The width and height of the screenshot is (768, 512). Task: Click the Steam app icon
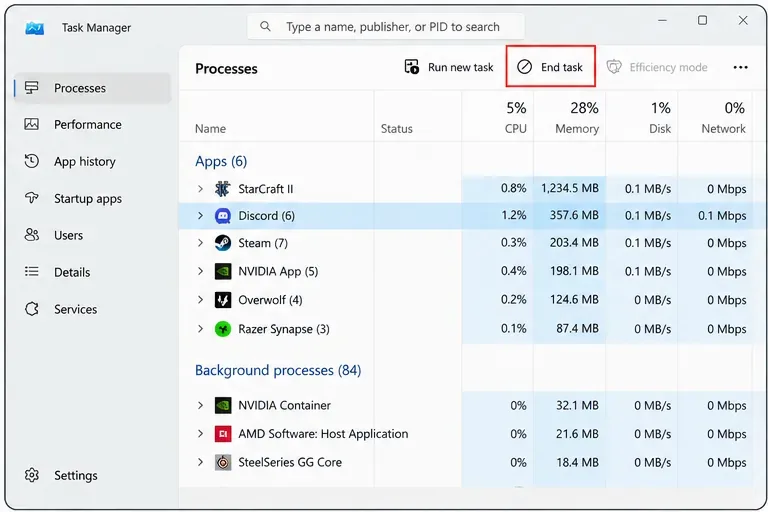click(223, 243)
